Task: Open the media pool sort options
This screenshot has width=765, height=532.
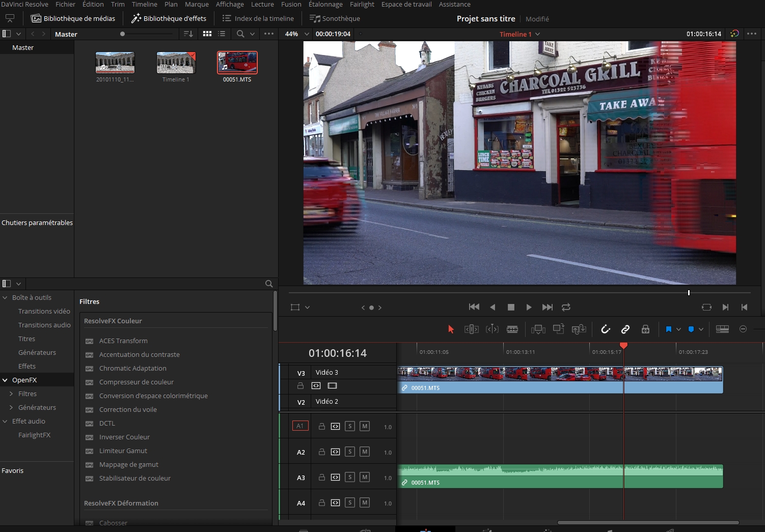Action: (x=188, y=34)
